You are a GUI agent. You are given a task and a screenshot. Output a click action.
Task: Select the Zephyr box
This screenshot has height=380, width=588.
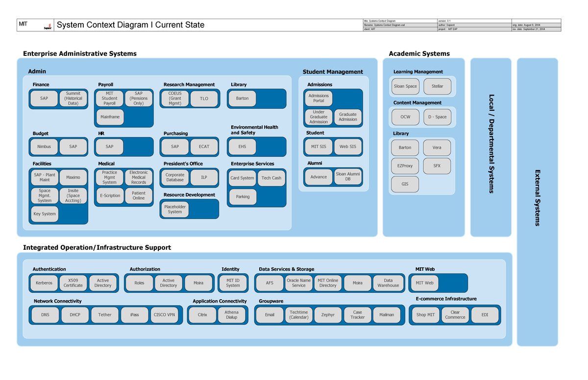pyautogui.click(x=328, y=315)
